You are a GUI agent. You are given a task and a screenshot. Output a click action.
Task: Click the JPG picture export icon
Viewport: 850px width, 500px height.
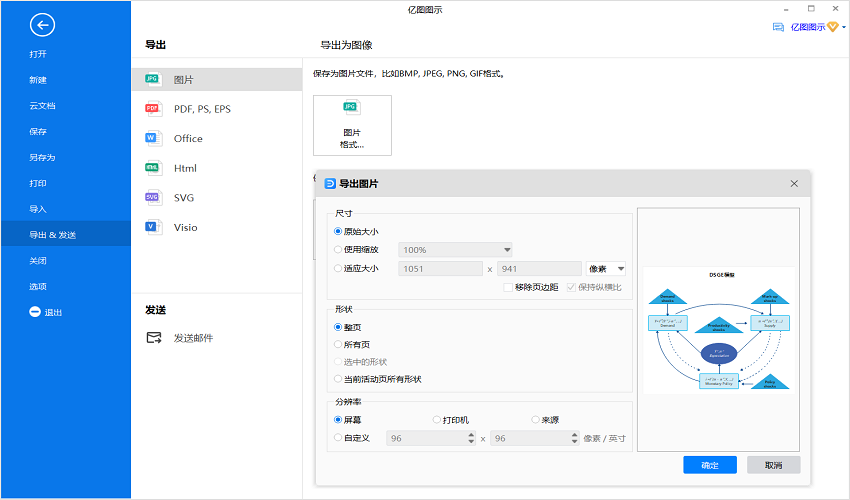pos(153,80)
